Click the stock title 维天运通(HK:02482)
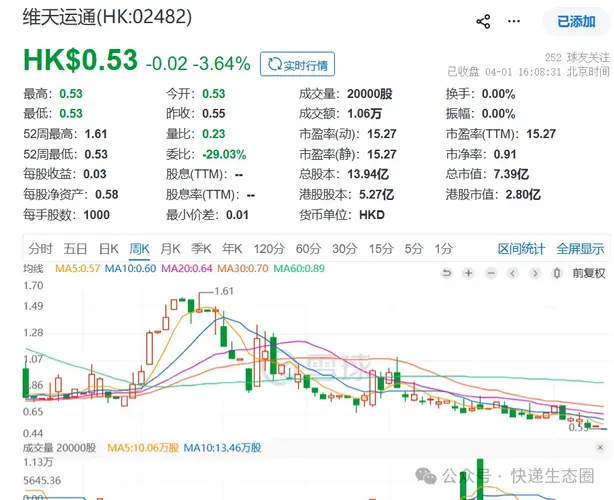The image size is (614, 500). tap(107, 17)
